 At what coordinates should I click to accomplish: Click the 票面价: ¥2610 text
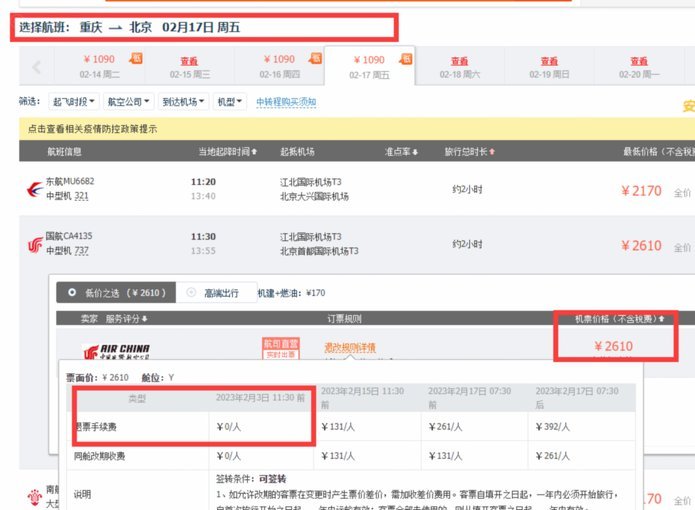97,378
